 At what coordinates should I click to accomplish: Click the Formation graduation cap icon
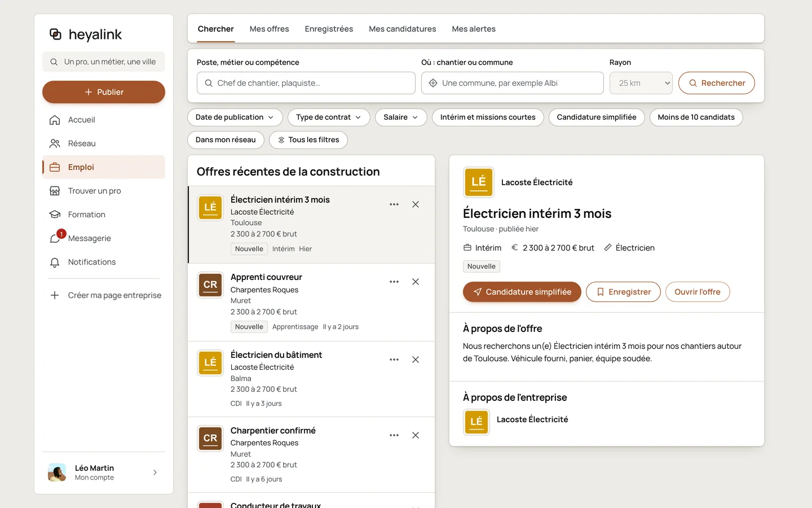[55, 214]
